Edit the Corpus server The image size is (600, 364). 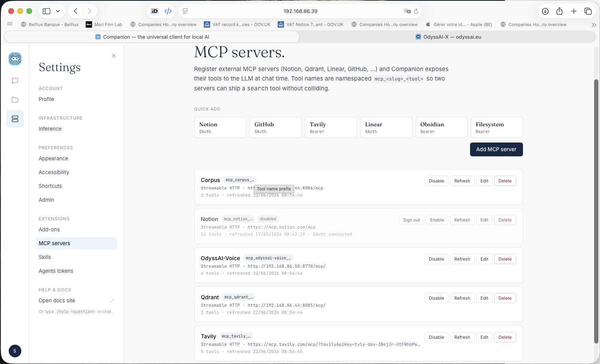pyautogui.click(x=484, y=181)
